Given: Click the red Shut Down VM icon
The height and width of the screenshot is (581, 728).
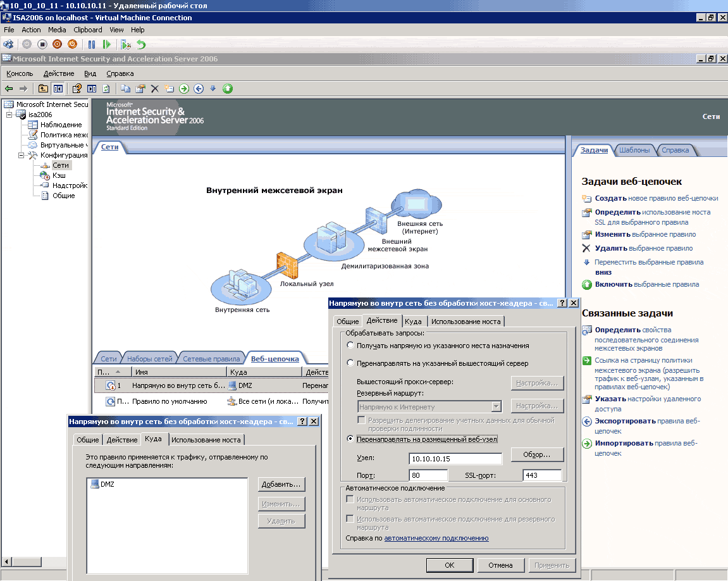Looking at the screenshot, I should [x=57, y=44].
